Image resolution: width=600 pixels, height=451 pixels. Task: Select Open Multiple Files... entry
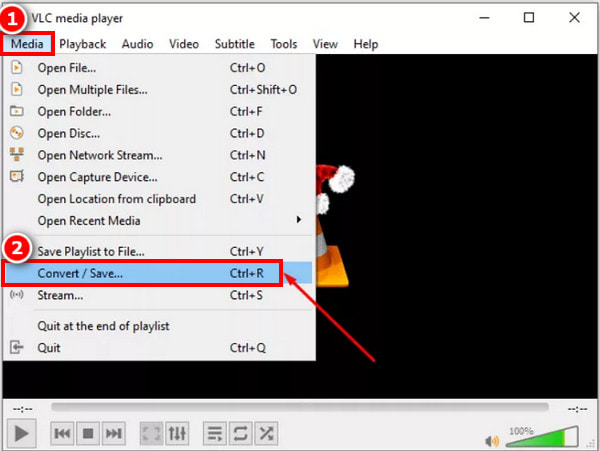pyautogui.click(x=159, y=90)
